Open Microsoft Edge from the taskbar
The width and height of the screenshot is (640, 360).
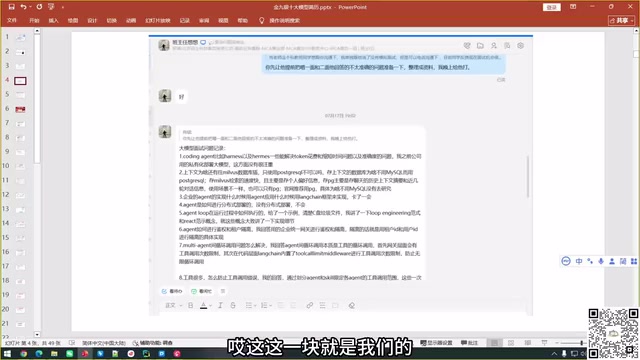(39, 353)
